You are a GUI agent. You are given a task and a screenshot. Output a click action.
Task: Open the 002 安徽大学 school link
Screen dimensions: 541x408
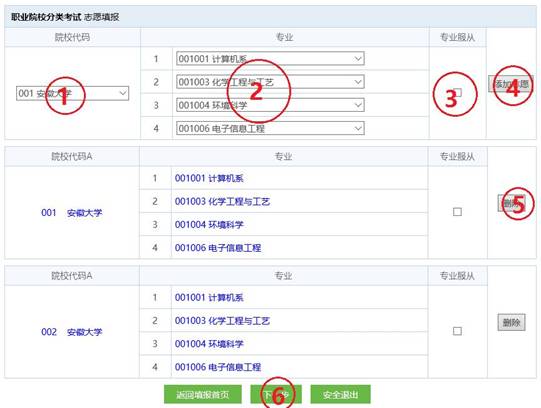tap(72, 332)
